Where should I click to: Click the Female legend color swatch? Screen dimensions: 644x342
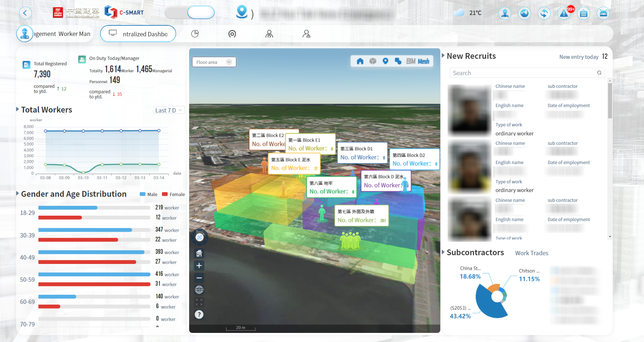tap(164, 194)
